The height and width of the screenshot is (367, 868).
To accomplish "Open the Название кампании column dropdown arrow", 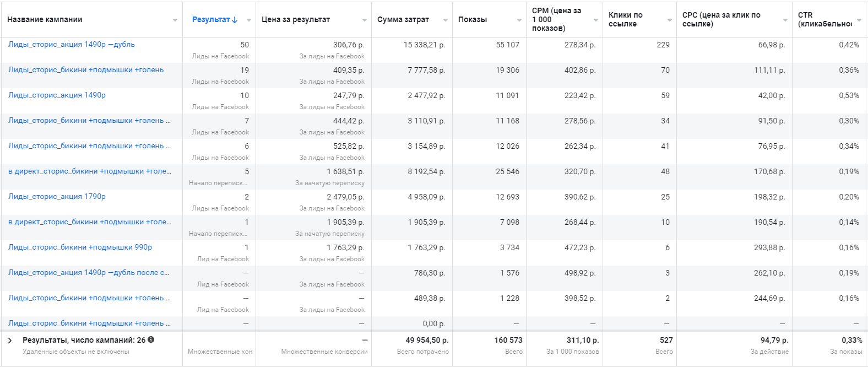I will 175,20.
